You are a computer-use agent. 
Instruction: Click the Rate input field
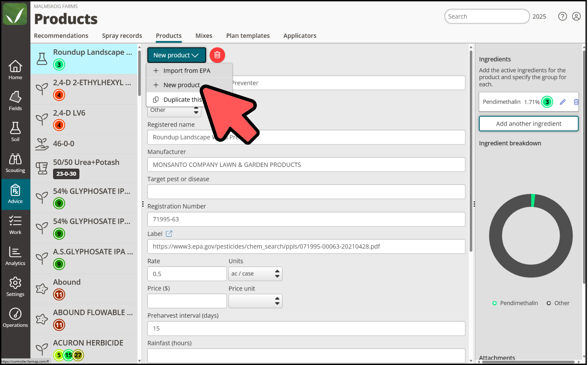(187, 274)
